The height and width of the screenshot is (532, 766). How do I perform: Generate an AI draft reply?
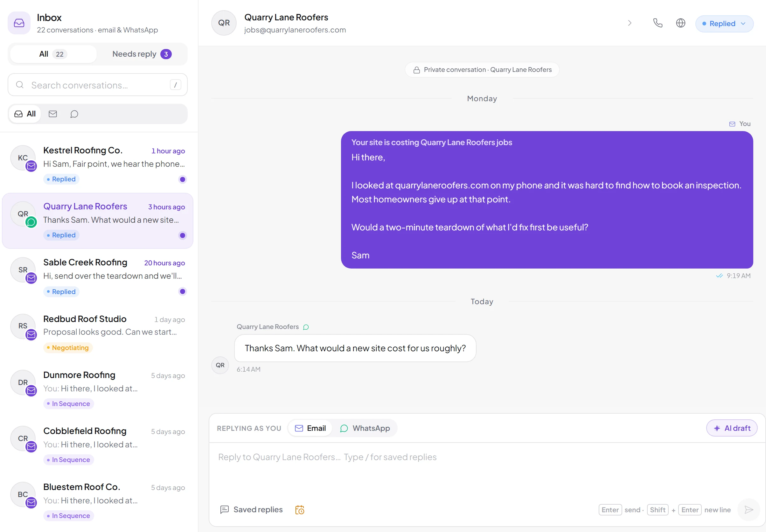732,428
